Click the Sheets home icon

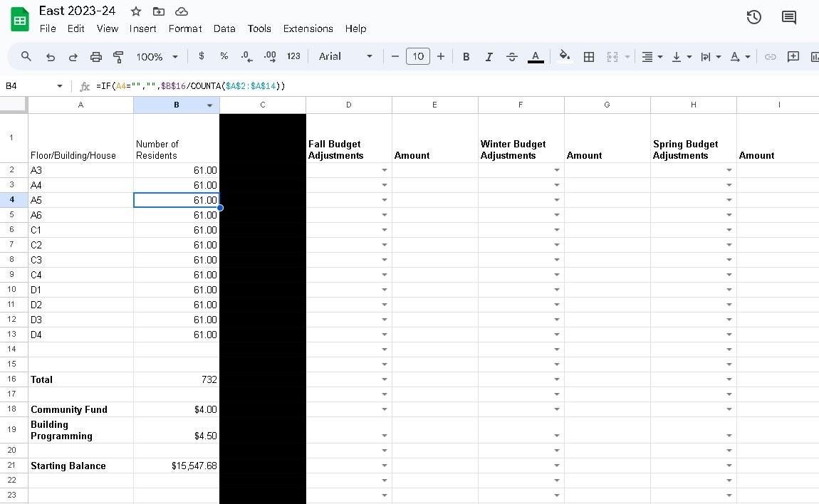point(19,19)
